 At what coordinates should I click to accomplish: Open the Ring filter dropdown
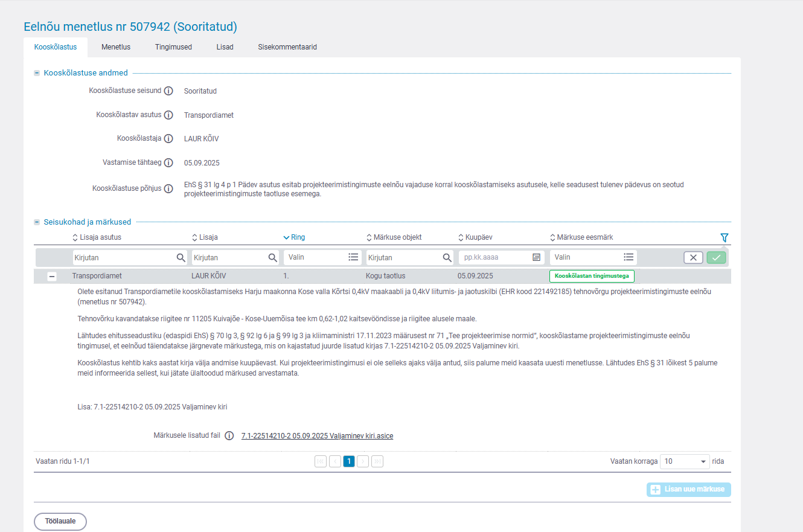point(322,257)
